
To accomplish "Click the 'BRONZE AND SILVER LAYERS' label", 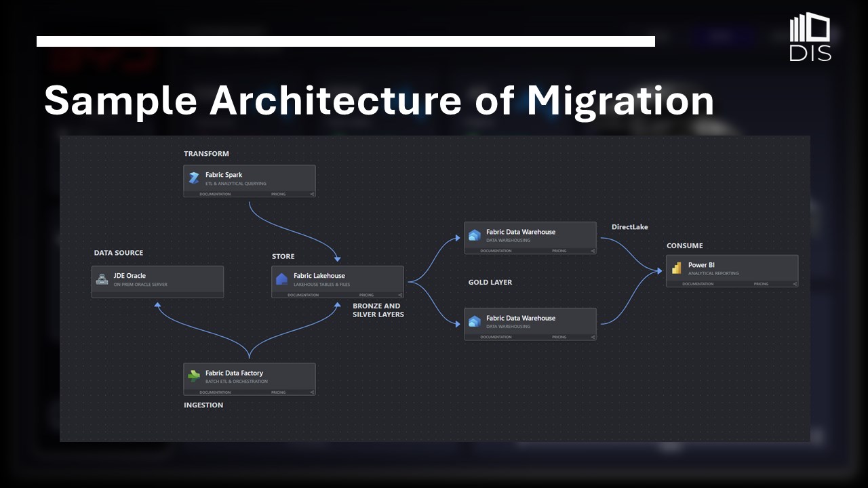I will [378, 310].
